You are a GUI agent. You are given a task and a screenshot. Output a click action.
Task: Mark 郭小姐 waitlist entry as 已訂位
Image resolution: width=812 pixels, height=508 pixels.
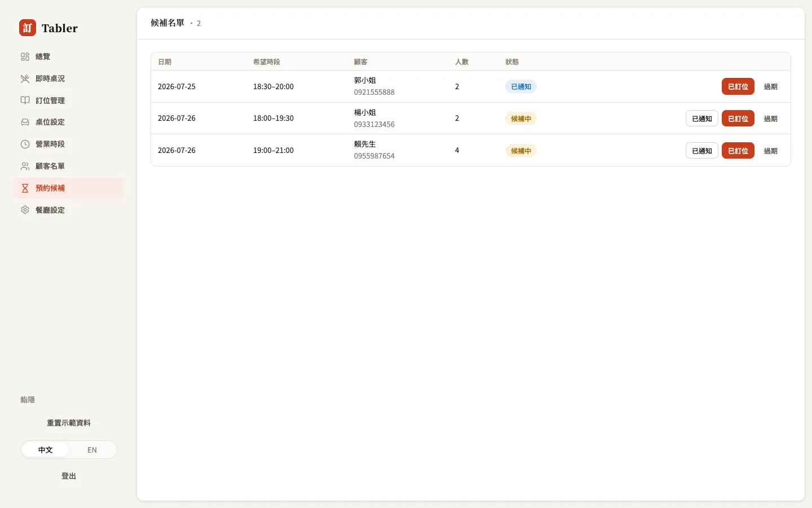[x=738, y=86]
